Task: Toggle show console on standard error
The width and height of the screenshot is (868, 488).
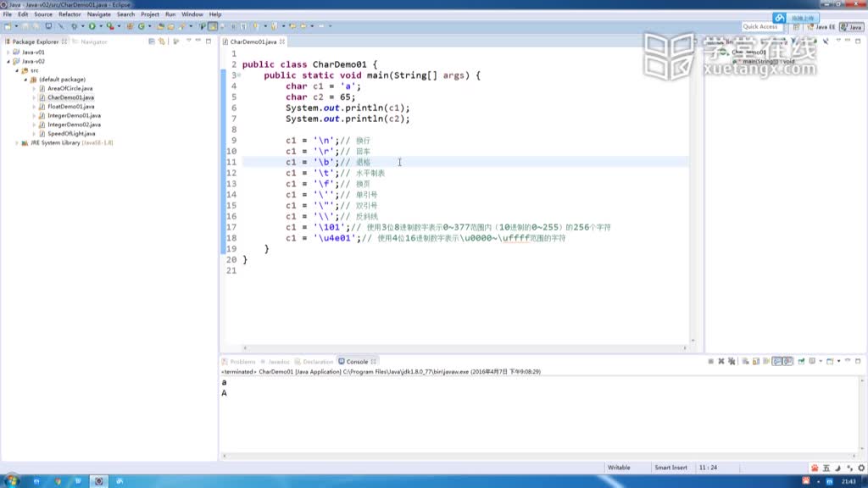Action: [787, 361]
